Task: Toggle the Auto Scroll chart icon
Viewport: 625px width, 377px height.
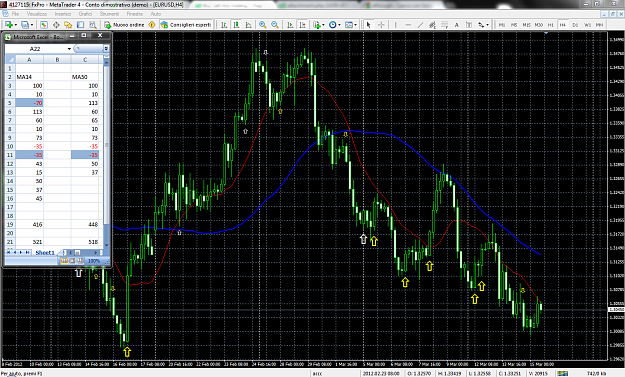Action: click(290, 25)
